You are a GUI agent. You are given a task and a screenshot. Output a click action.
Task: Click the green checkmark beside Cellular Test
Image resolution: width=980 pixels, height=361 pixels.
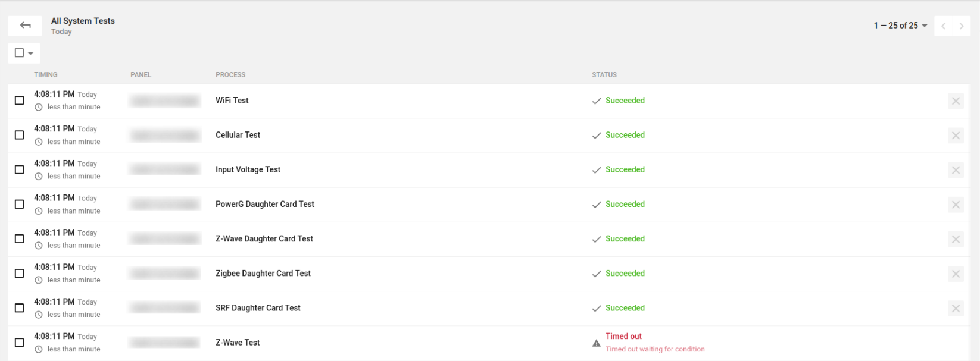pos(597,135)
